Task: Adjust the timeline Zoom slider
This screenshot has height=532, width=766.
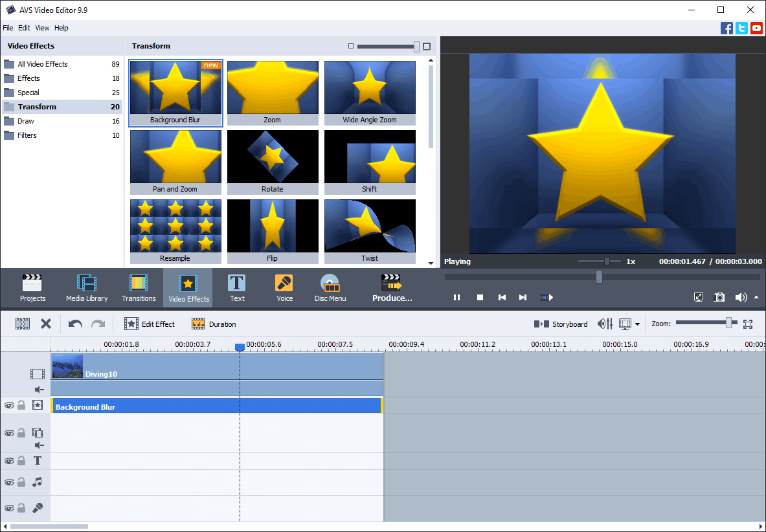Action: (728, 323)
